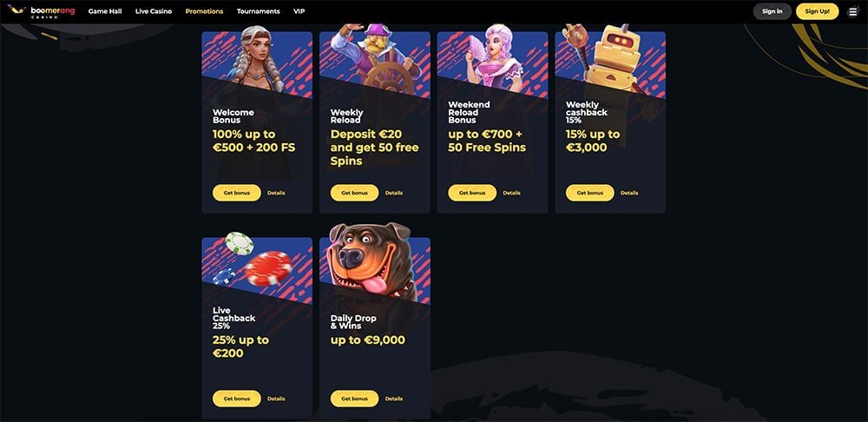Open the Game Hall menu item
This screenshot has width=868, height=422.
(x=105, y=11)
